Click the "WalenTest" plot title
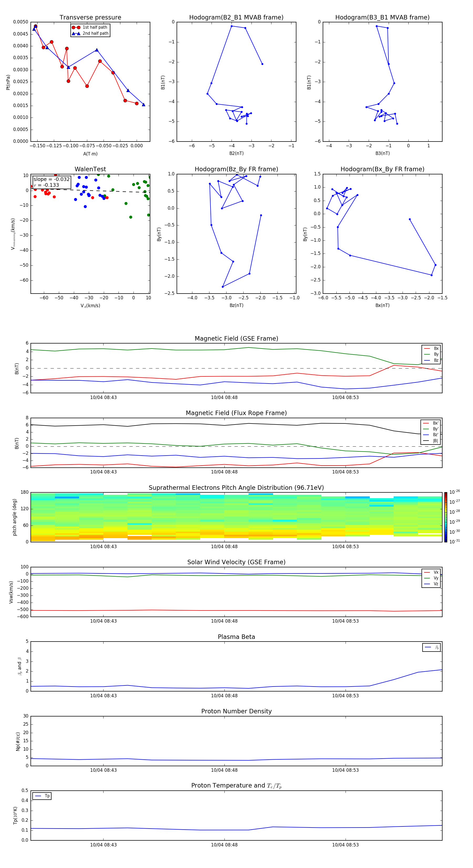 [90, 169]
